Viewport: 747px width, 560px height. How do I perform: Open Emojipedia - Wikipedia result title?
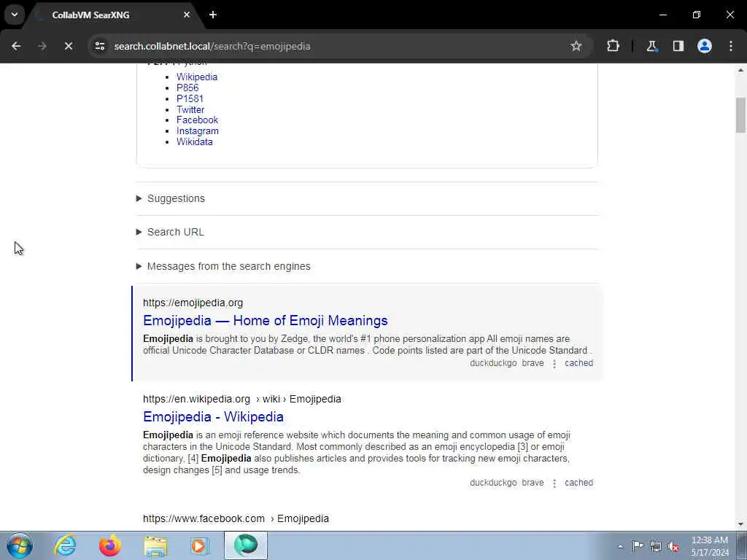point(213,416)
